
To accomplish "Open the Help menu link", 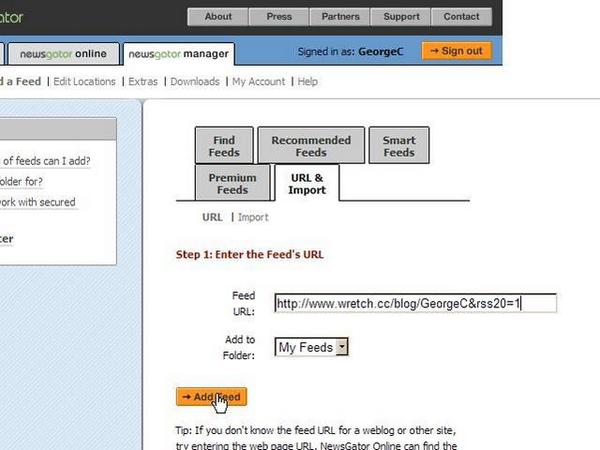I will click(307, 82).
